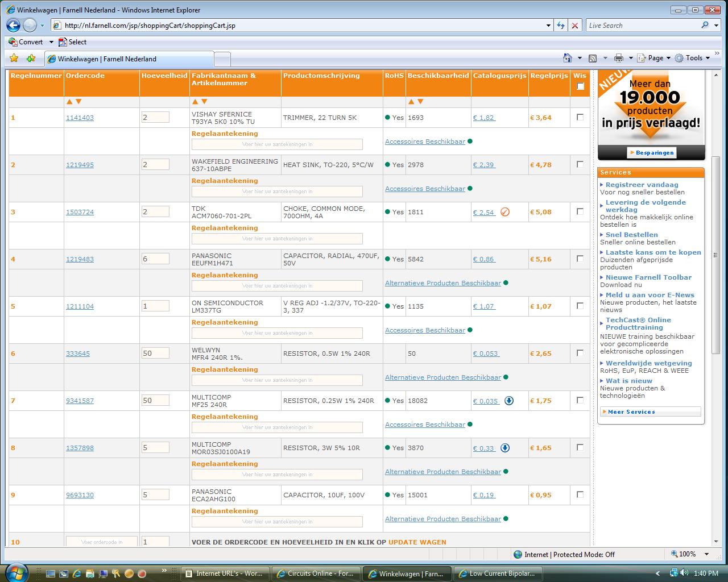Tick Wis checkbox for LM337TG row
Viewport: 728px width, 582px height.
(580, 306)
